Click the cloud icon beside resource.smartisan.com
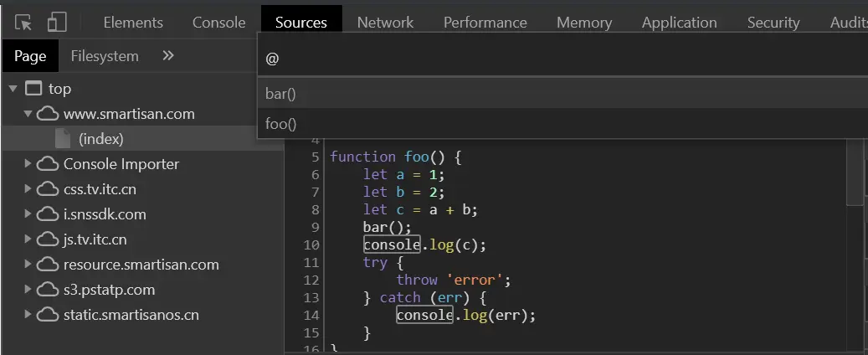The width and height of the screenshot is (868, 355). point(48,265)
